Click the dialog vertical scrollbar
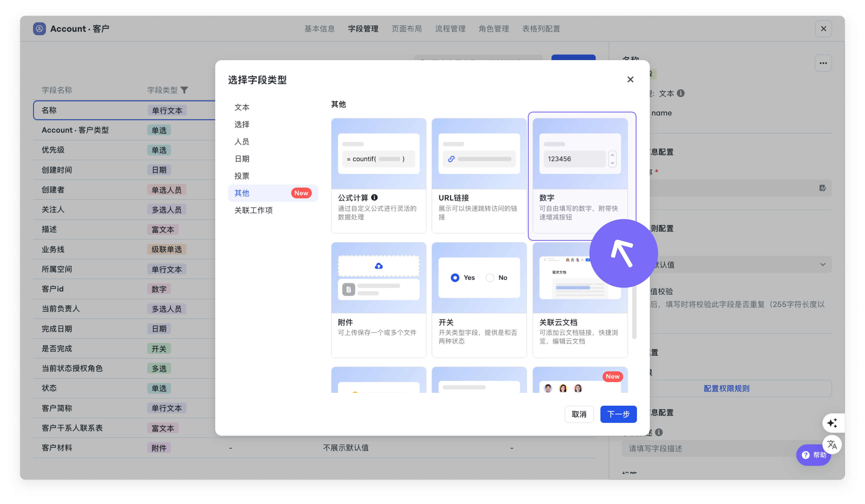Viewport: 865px width, 504px height. pos(634,312)
